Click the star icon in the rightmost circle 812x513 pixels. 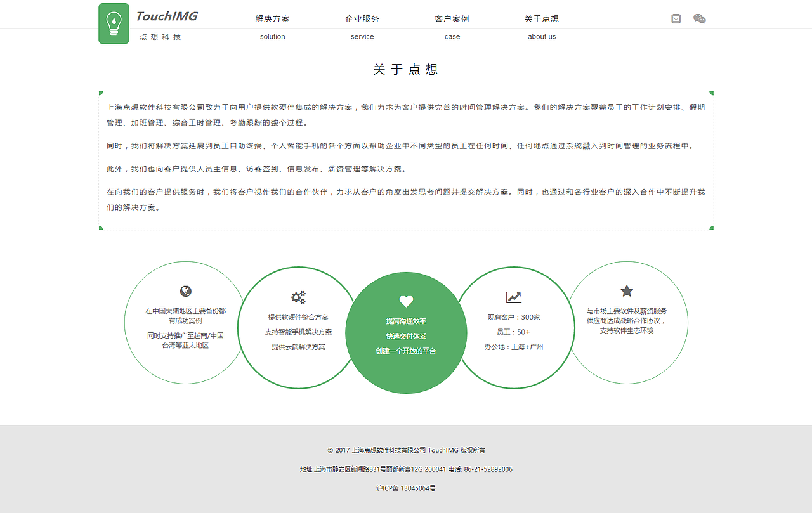tap(627, 292)
